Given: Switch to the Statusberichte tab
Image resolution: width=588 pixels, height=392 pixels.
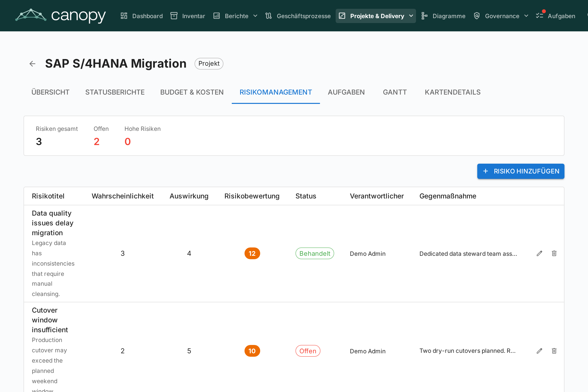Looking at the screenshot, I should [115, 92].
